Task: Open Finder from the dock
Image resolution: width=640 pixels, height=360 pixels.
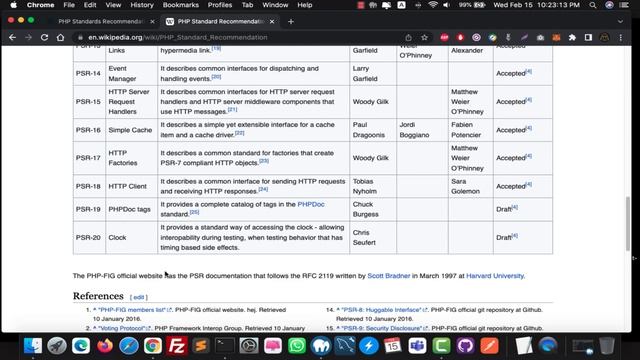Action: [x=33, y=346]
